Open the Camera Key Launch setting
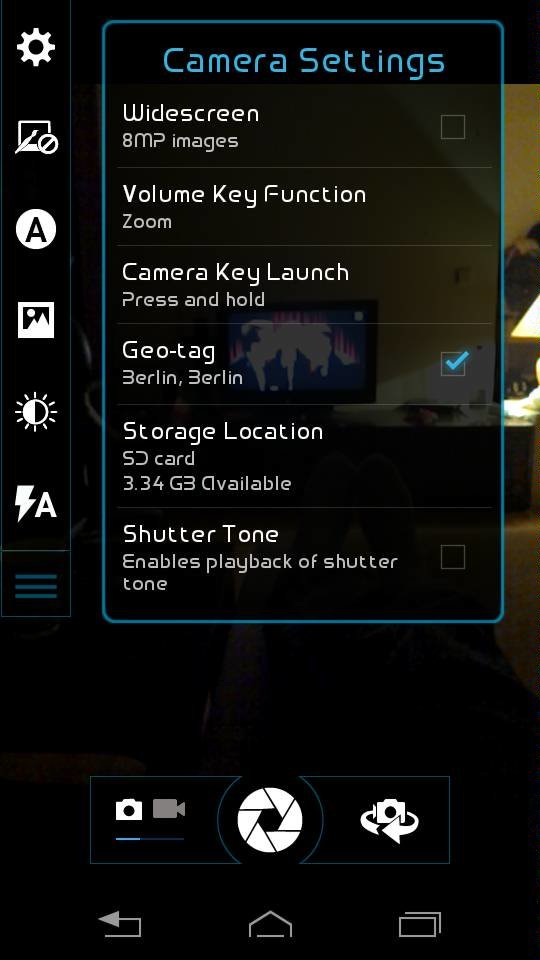Image resolution: width=540 pixels, height=960 pixels. coord(304,285)
